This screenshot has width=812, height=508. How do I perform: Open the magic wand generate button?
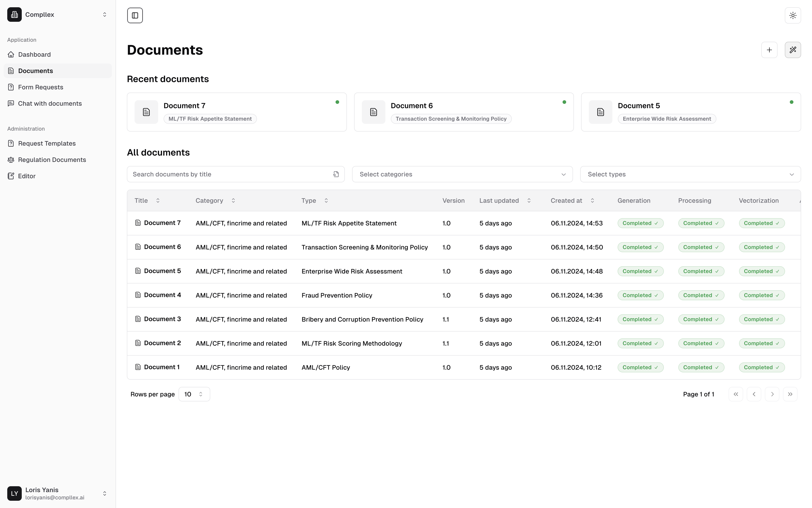tap(793, 50)
